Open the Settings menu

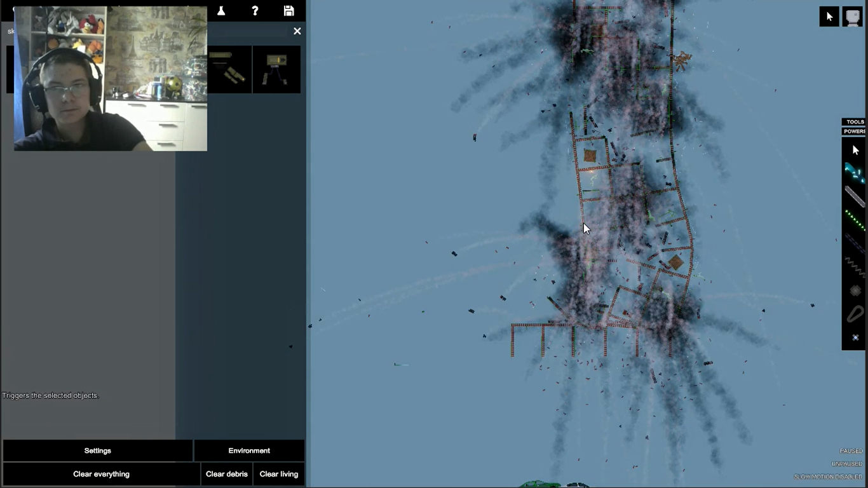[98, 451]
